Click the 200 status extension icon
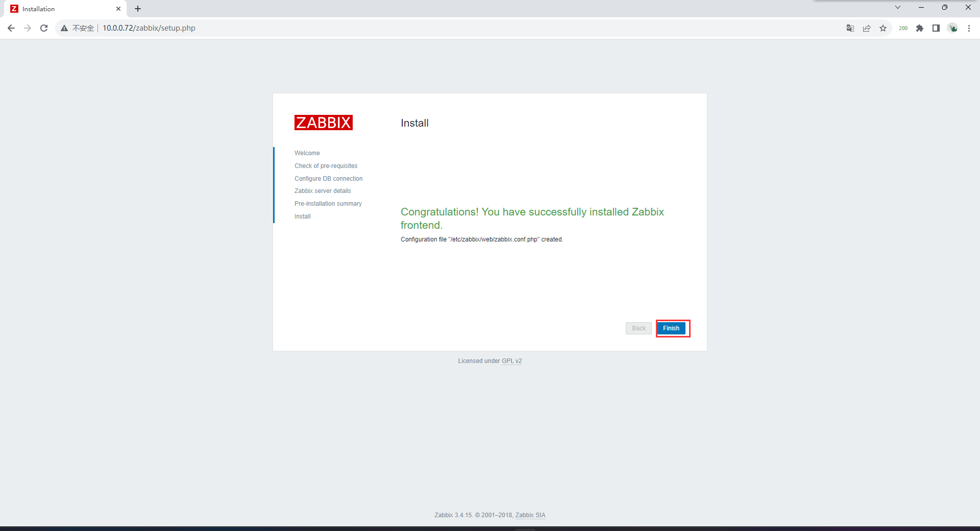The height and width of the screenshot is (531, 980). click(x=903, y=28)
